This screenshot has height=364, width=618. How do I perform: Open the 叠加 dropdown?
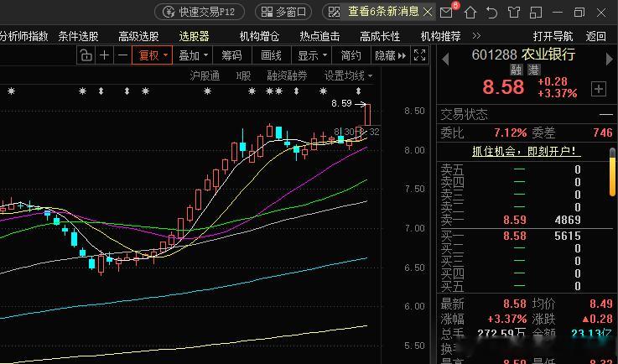point(193,55)
